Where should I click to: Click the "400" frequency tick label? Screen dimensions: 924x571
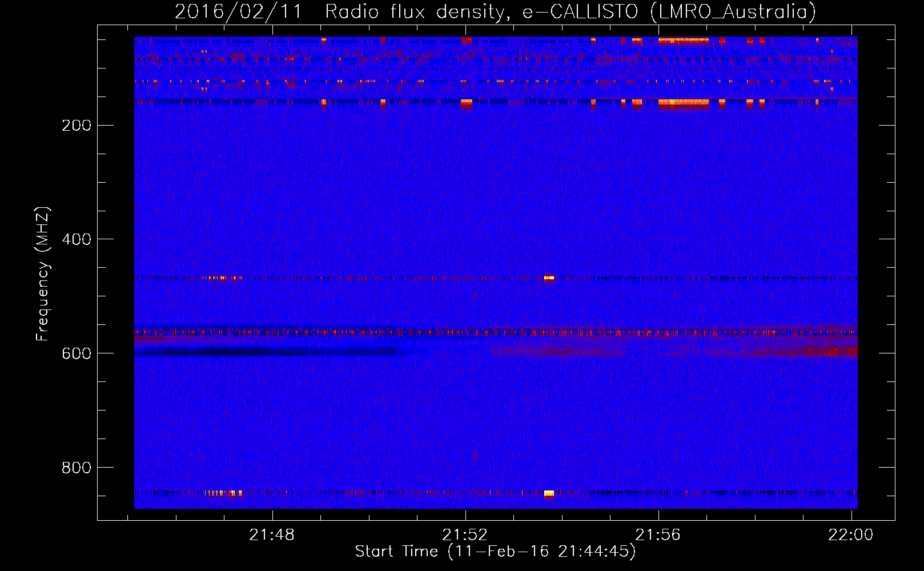point(77,239)
